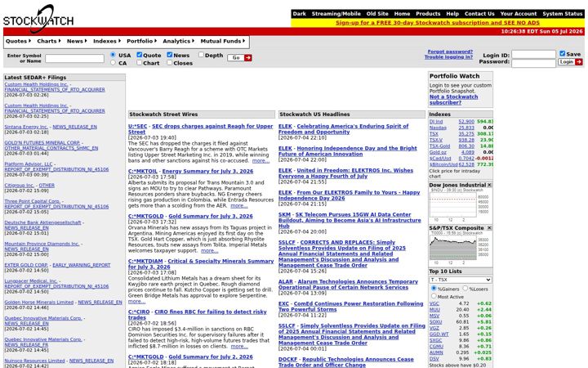Select the %Losers radio button
This screenshot has height=368, width=588.
[x=465, y=289]
